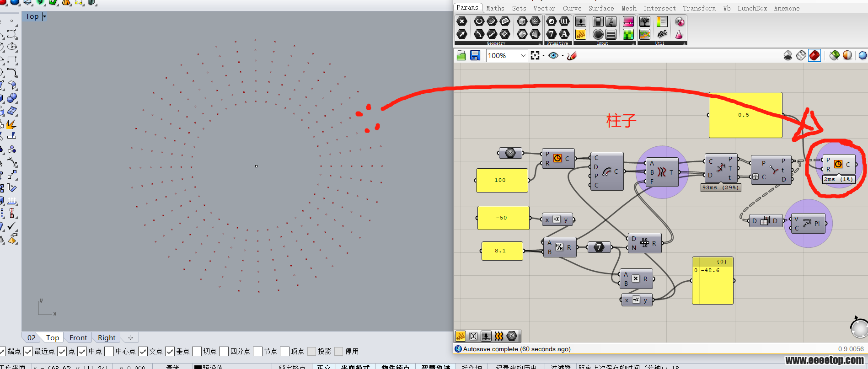868x369 pixels.
Task: Pick the Param Viewer tree icon
Action: tap(645, 21)
